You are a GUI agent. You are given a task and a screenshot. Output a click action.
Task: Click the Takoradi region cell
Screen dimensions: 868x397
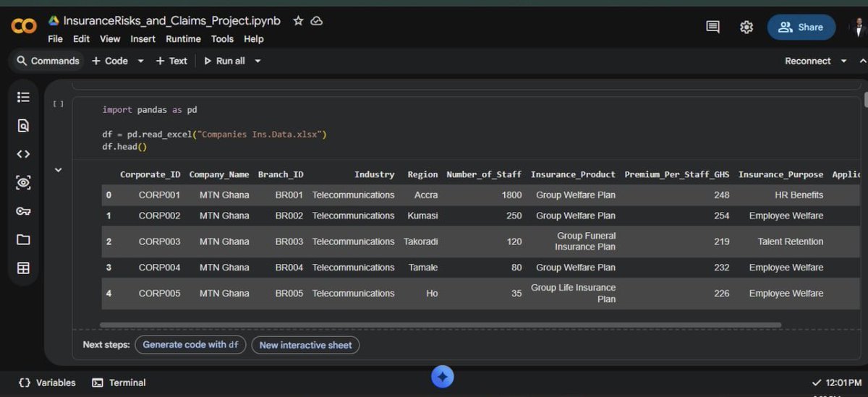click(x=421, y=242)
